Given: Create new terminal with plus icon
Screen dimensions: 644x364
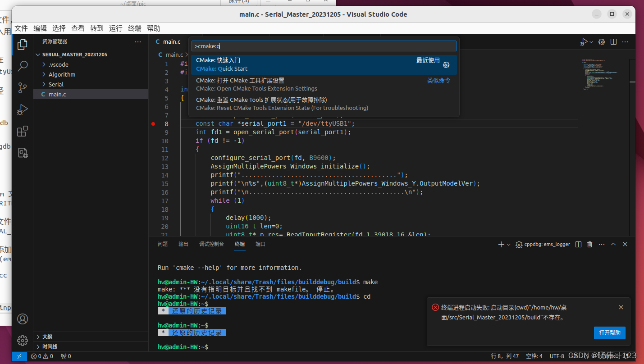Looking at the screenshot, I should point(501,244).
